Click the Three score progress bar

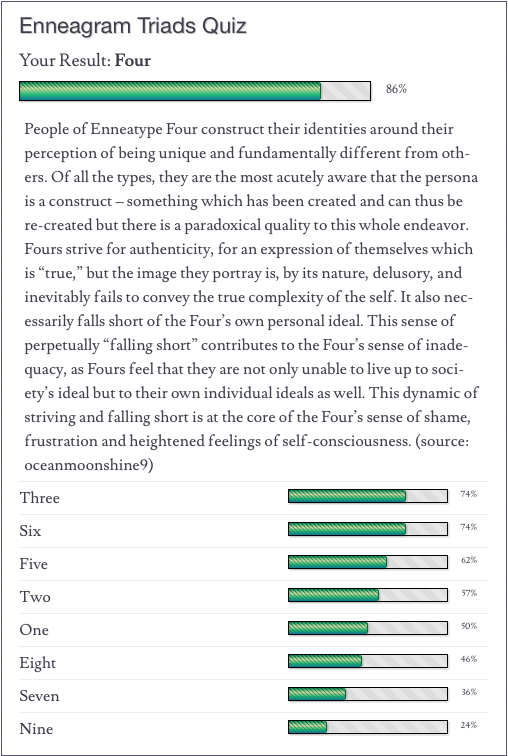[x=368, y=496]
